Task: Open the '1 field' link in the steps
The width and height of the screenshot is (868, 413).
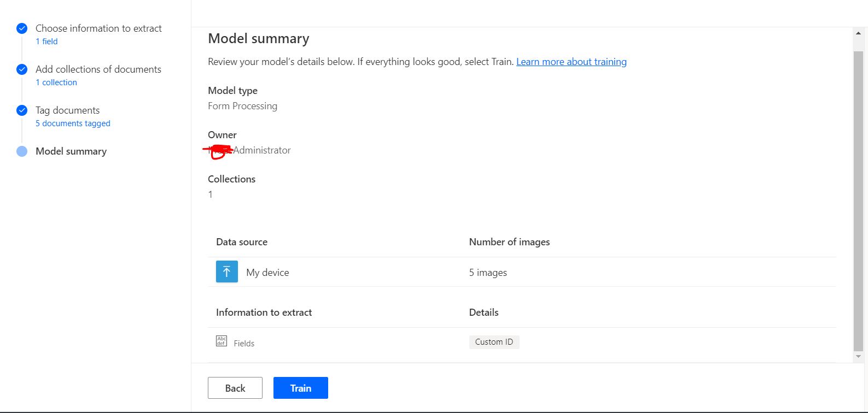Action: [x=46, y=42]
